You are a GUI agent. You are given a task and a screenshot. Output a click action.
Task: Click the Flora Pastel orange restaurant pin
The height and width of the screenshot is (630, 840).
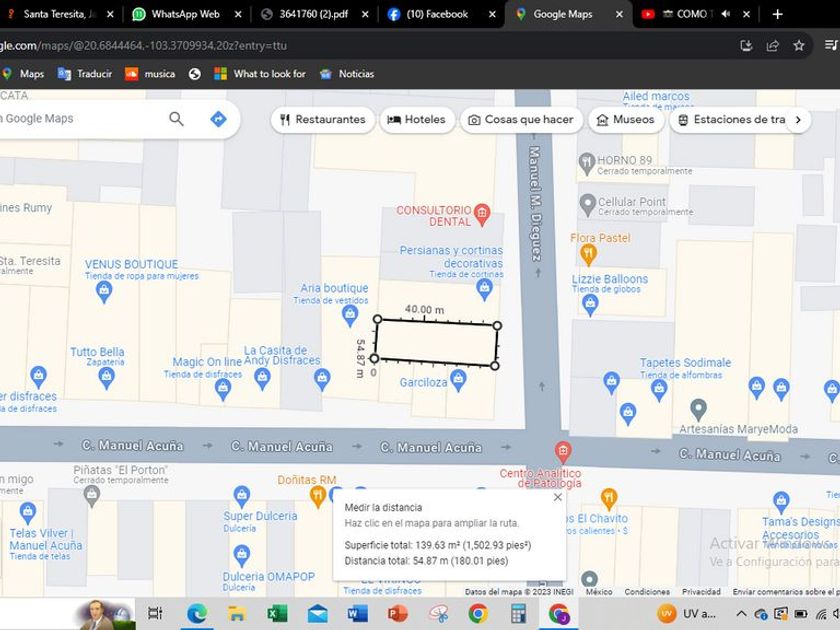(x=588, y=255)
